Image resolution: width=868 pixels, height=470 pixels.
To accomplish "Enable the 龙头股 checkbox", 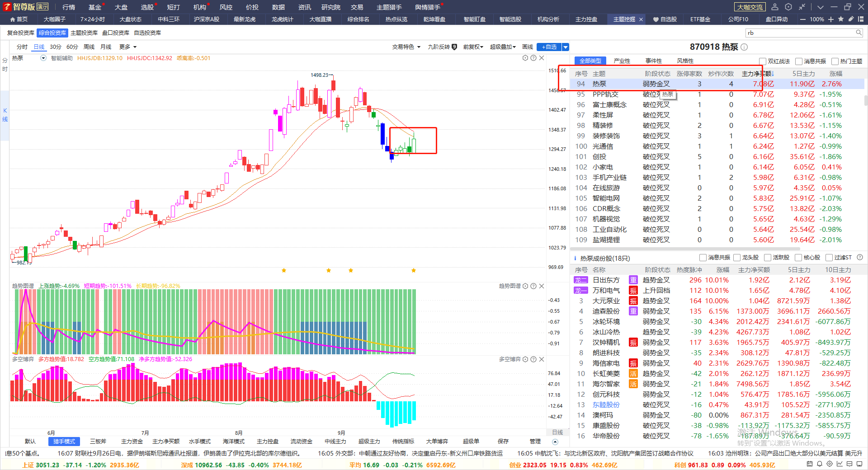I will click(737, 258).
